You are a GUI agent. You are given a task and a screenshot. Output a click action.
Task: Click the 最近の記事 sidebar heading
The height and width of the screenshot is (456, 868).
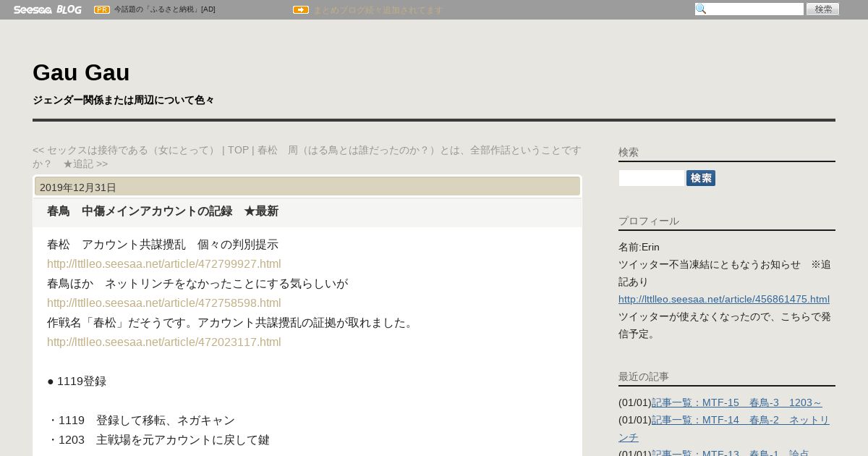pyautogui.click(x=644, y=376)
